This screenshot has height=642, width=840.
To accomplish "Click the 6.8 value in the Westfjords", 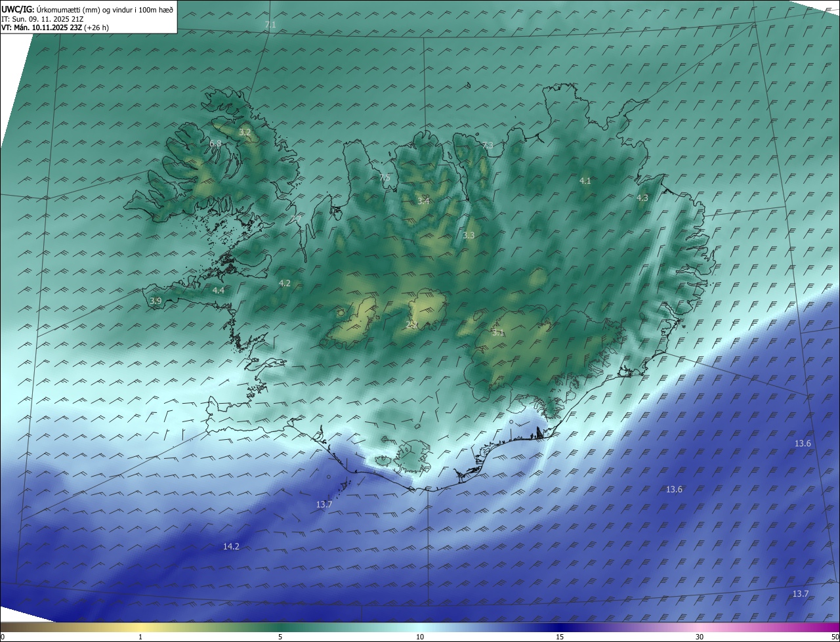I will point(215,143).
